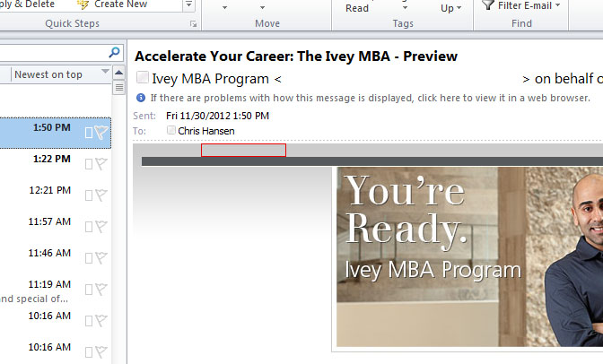Expand the Quick Steps gallery arrow
Viewport: 603px width, 364px height.
click(x=188, y=4)
